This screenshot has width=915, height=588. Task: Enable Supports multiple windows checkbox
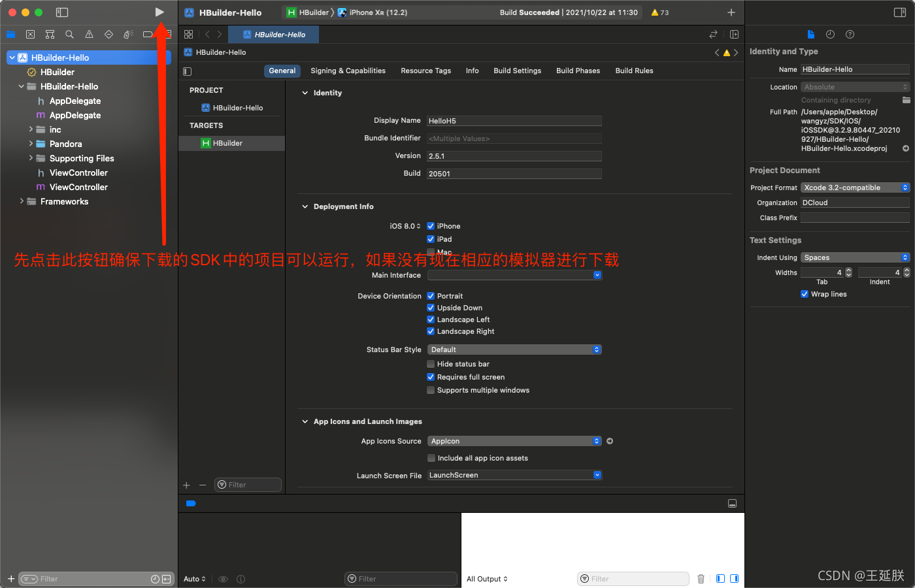tap(431, 390)
